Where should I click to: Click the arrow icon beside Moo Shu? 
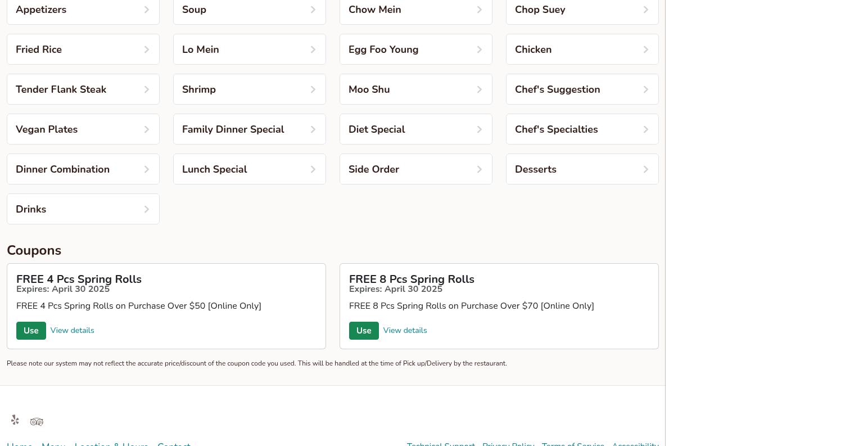click(479, 89)
